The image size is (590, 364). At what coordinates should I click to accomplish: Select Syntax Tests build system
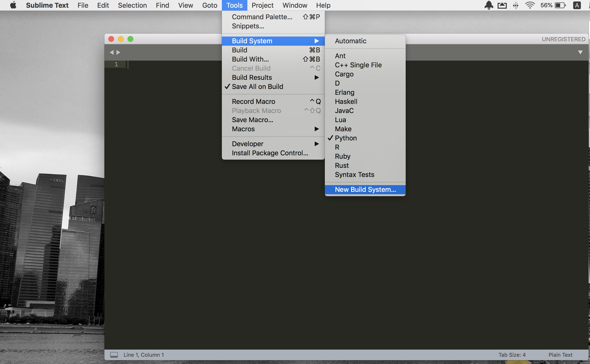(365, 175)
